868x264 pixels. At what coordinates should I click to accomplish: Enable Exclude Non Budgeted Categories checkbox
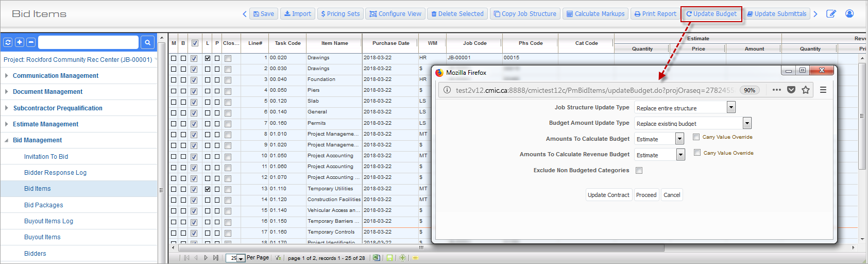(639, 171)
